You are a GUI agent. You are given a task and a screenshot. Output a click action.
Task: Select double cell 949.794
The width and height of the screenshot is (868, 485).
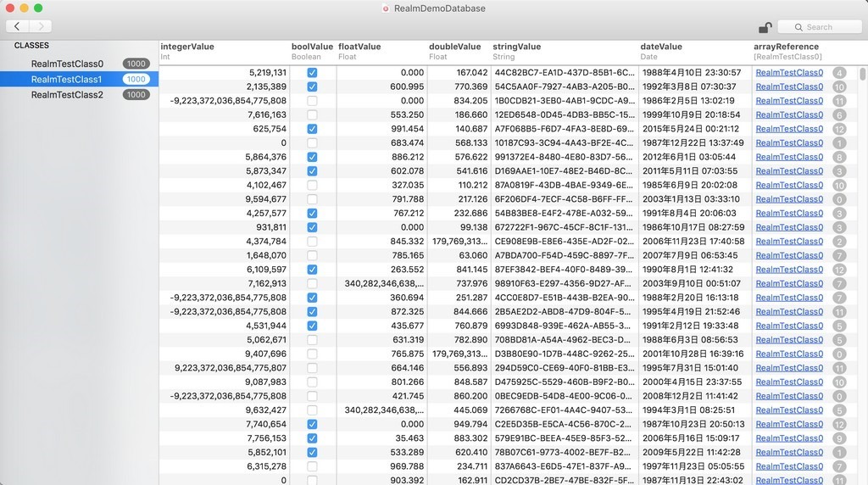pyautogui.click(x=459, y=424)
